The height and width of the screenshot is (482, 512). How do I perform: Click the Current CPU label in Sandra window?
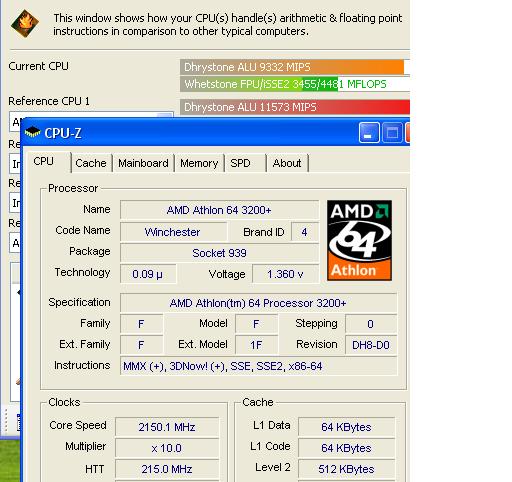tap(39, 66)
